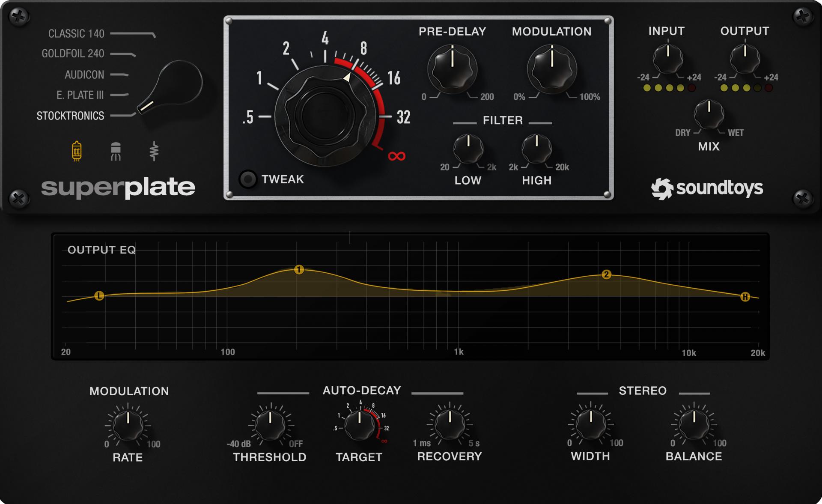Click the LOW filter knob
This screenshot has width=822, height=504.
[468, 149]
